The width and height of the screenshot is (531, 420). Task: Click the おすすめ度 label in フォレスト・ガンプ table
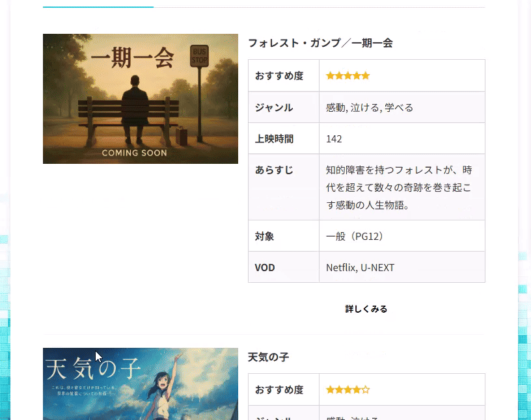coord(279,75)
